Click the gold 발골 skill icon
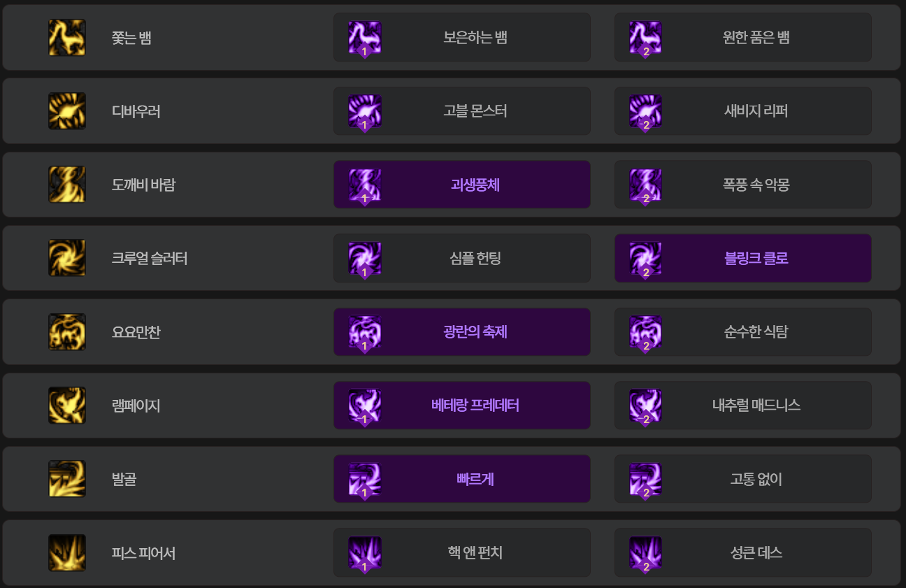The image size is (906, 588). pyautogui.click(x=67, y=479)
